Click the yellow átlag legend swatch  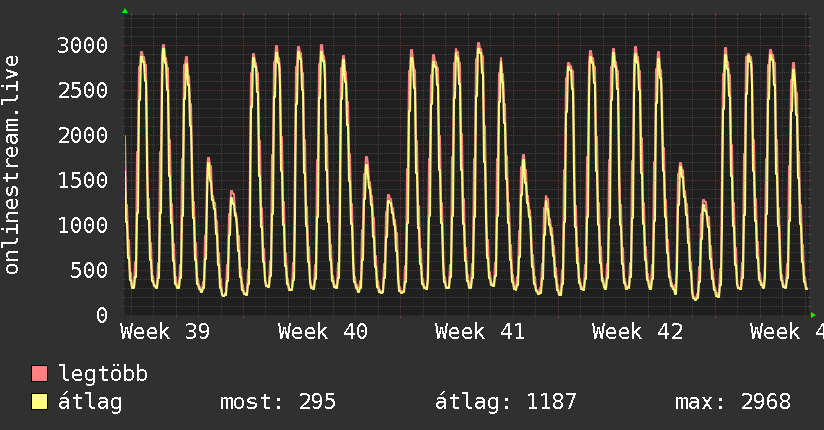(39, 402)
